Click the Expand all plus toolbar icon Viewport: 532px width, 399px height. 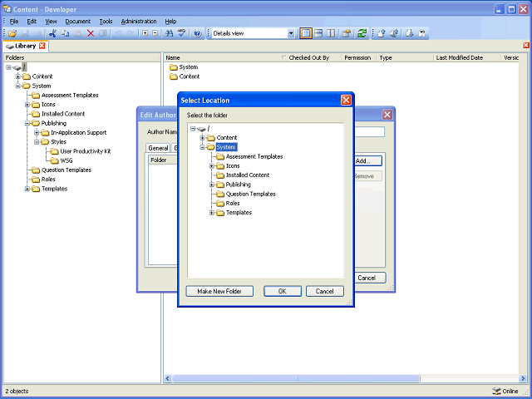coord(145,33)
